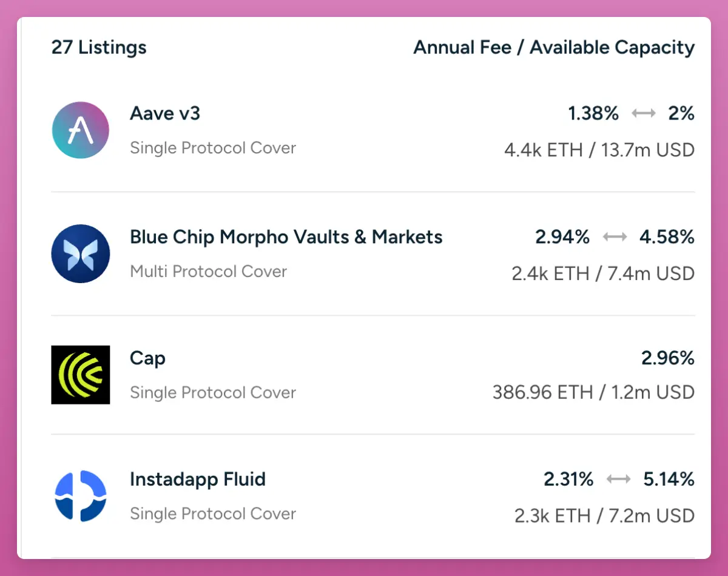Viewport: 728px width, 576px height.
Task: Click Morpho capacity 2.4k ETH value
Action: (x=551, y=273)
